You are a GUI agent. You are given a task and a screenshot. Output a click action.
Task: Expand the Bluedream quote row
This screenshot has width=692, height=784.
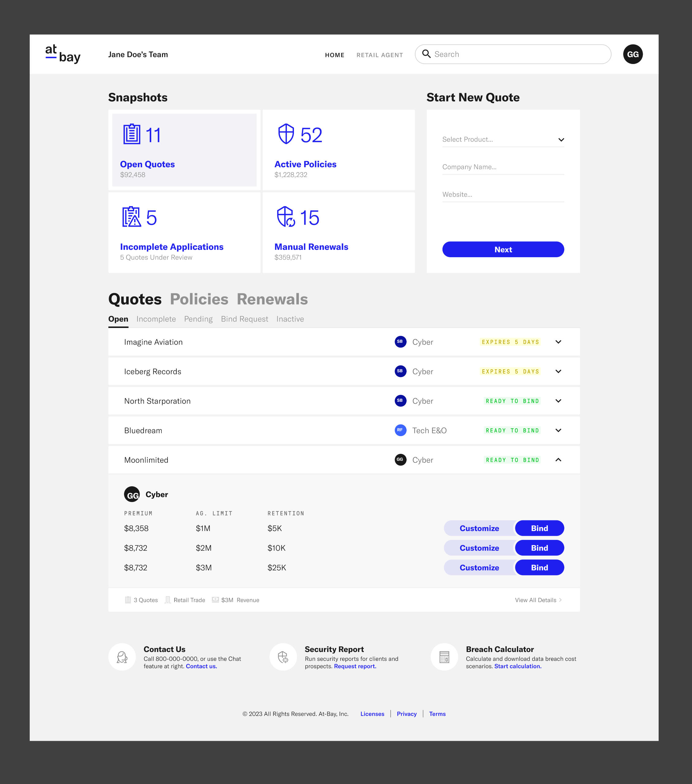tap(558, 430)
